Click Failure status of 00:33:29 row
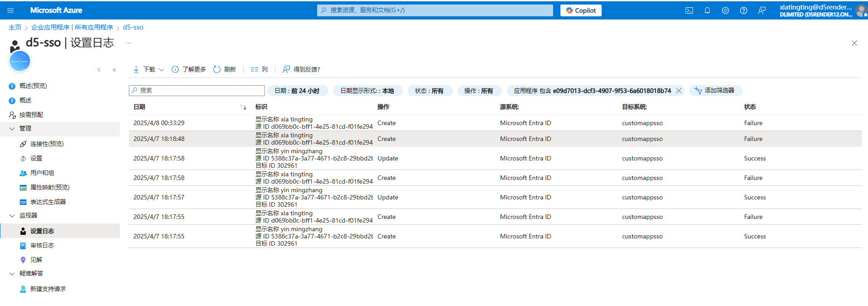 (x=753, y=123)
